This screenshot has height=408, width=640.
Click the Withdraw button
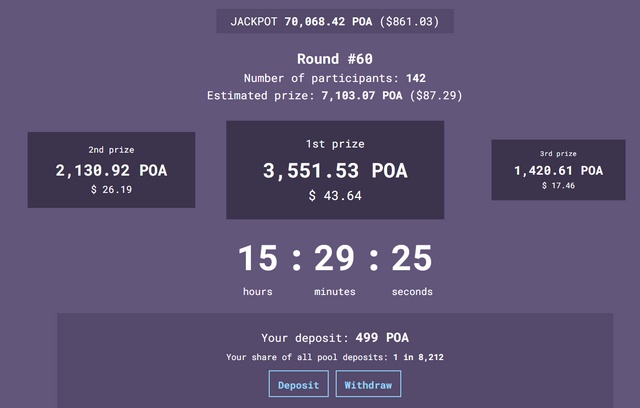pos(368,384)
